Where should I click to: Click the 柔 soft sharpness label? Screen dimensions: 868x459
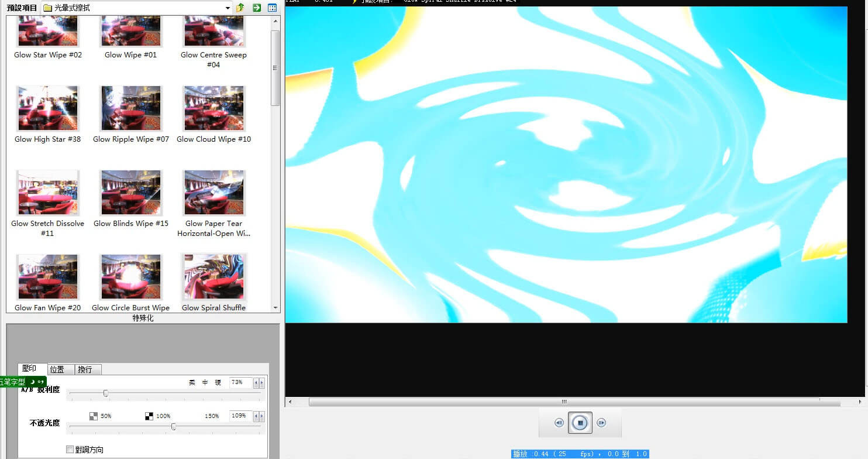coord(192,382)
